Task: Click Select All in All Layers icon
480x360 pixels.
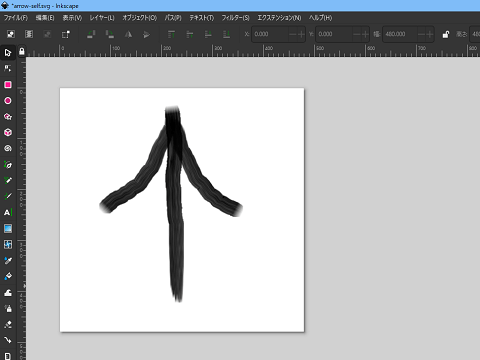Action: 29,34
